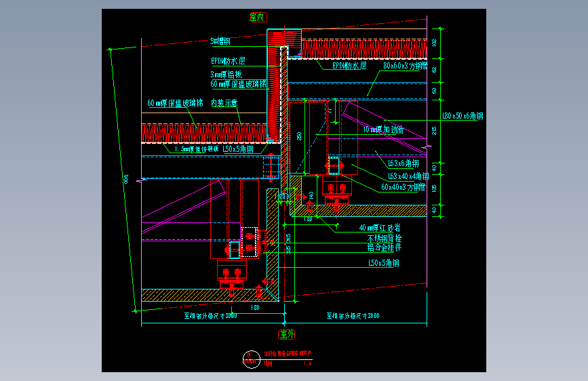The image size is (588, 381).
Task: Select the 80x60x3方钢管 annotation
Action: tap(406, 66)
